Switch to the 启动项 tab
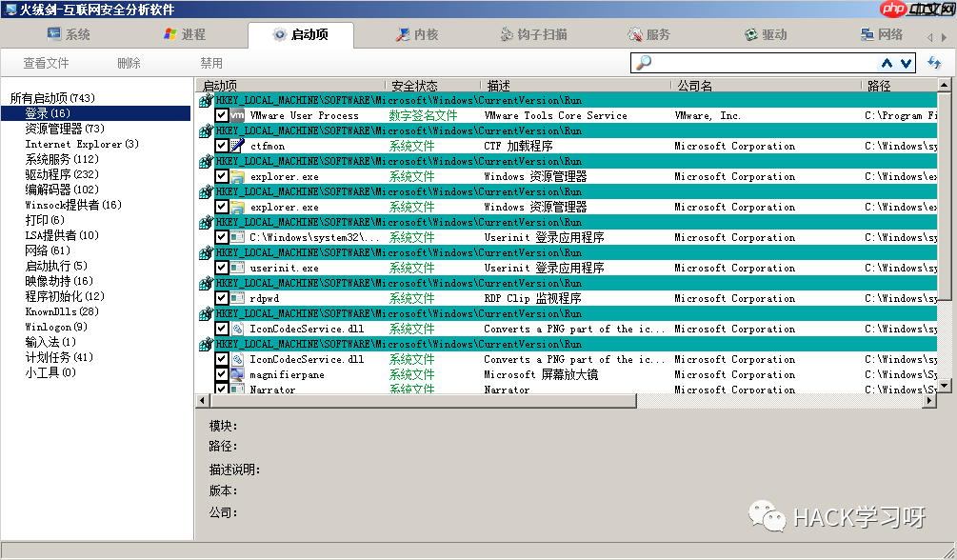Image resolution: width=957 pixels, height=560 pixels. (300, 34)
